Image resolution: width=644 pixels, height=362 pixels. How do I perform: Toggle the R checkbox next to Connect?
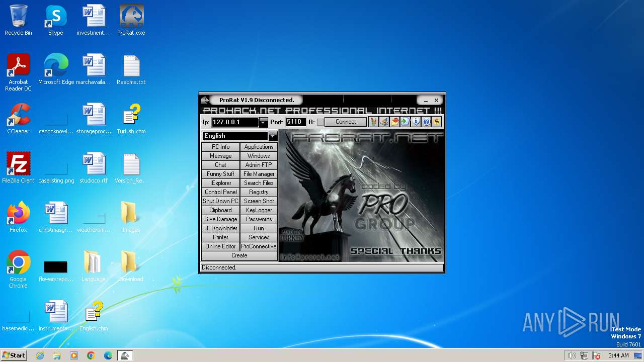[x=320, y=122]
